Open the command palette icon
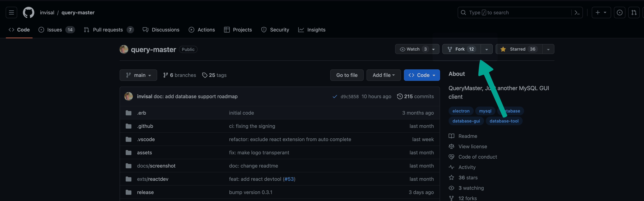Screen dimensions: 644x201 point(577,13)
